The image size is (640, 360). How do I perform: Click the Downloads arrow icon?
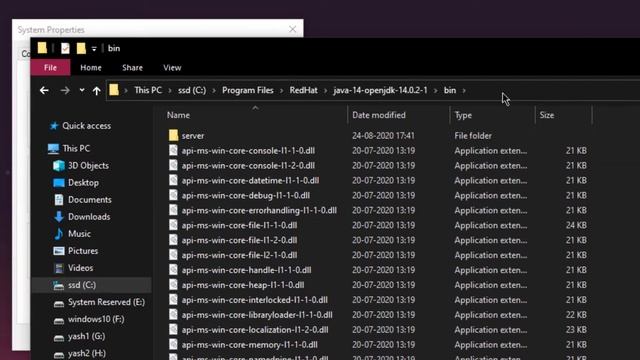tap(59, 217)
